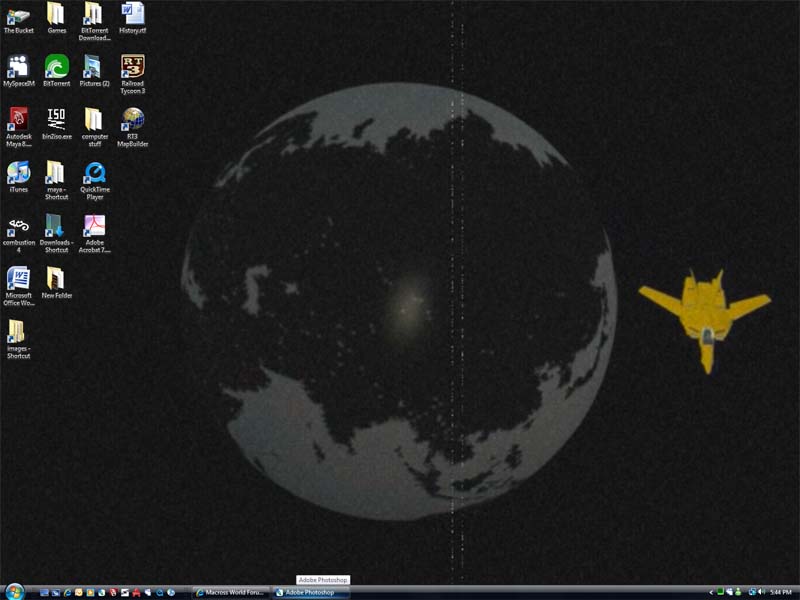This screenshot has width=800, height=600.
Task: Launch Internet Explorer from Quick Launch
Action: tap(67, 592)
